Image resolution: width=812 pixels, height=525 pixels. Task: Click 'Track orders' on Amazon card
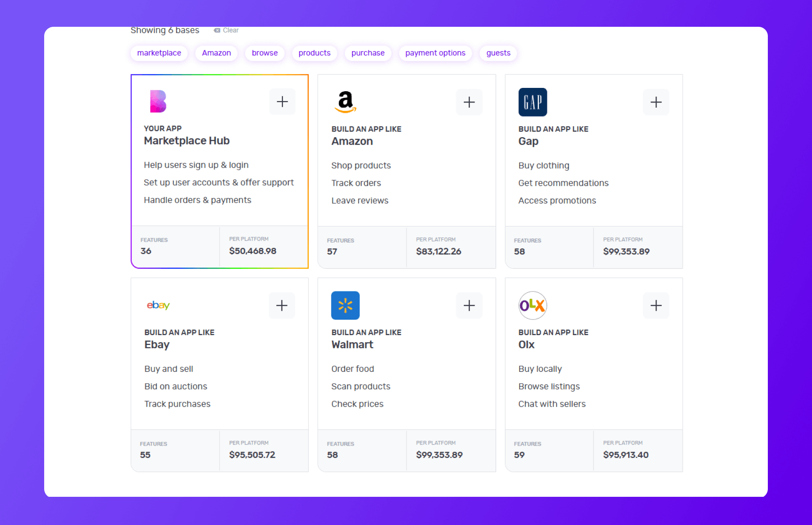pos(356,183)
